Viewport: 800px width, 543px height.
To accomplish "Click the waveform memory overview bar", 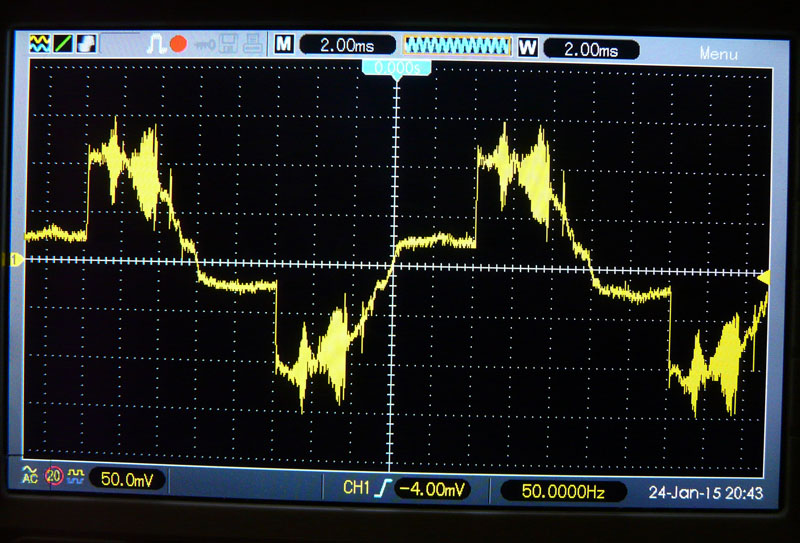I will pos(457,46).
